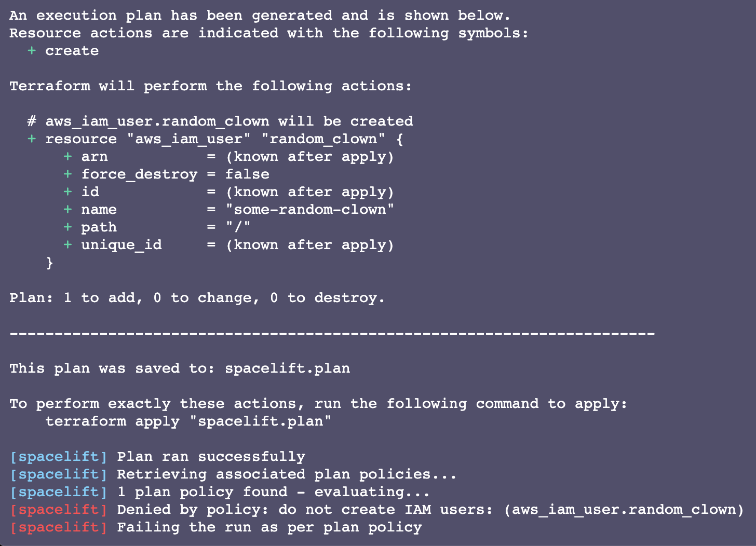Click the "false" value of force_destroy
Viewport: 756px width, 546px height.
[x=247, y=174]
